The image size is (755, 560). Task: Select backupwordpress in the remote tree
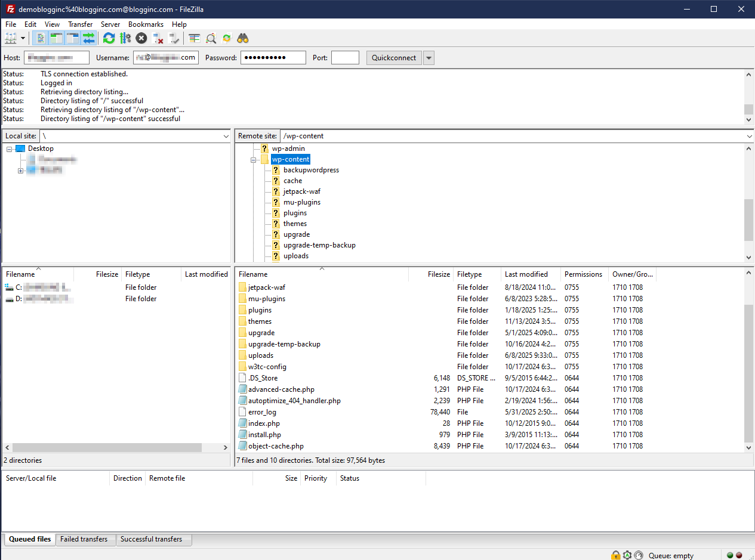point(311,170)
